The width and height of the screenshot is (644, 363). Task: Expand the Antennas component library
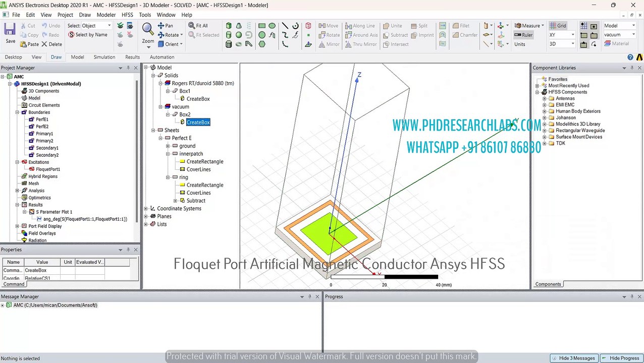(545, 98)
